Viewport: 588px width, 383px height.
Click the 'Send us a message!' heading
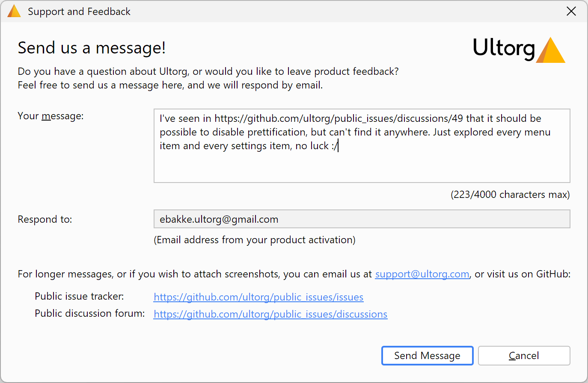click(92, 48)
